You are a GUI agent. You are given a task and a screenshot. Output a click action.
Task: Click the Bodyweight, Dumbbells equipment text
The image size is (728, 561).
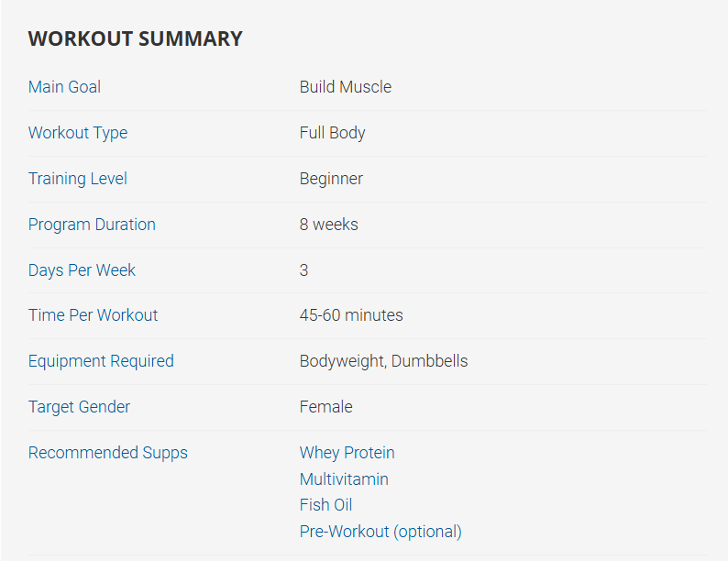(383, 361)
